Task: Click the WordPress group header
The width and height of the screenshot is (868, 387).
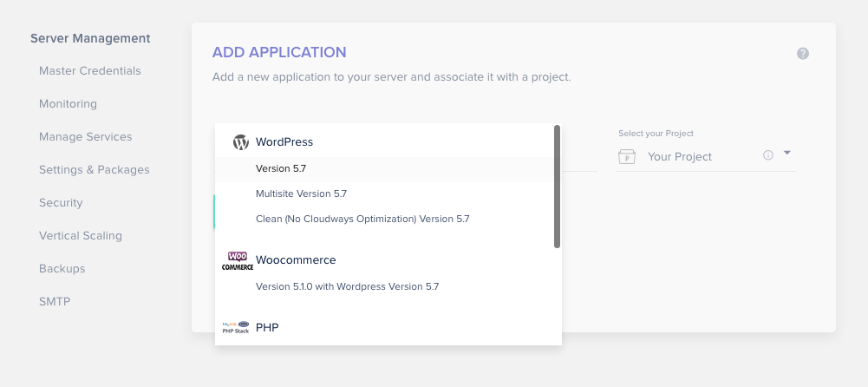Action: coord(284,142)
